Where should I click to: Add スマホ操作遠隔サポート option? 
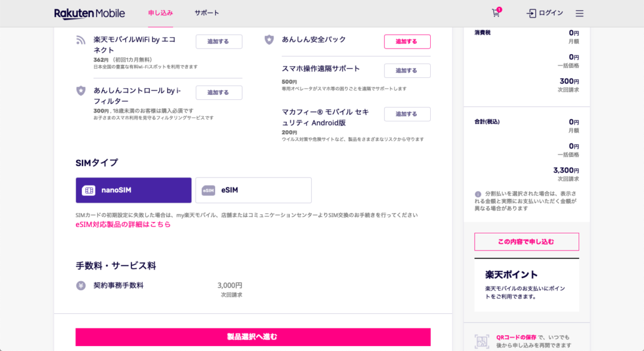click(x=407, y=70)
